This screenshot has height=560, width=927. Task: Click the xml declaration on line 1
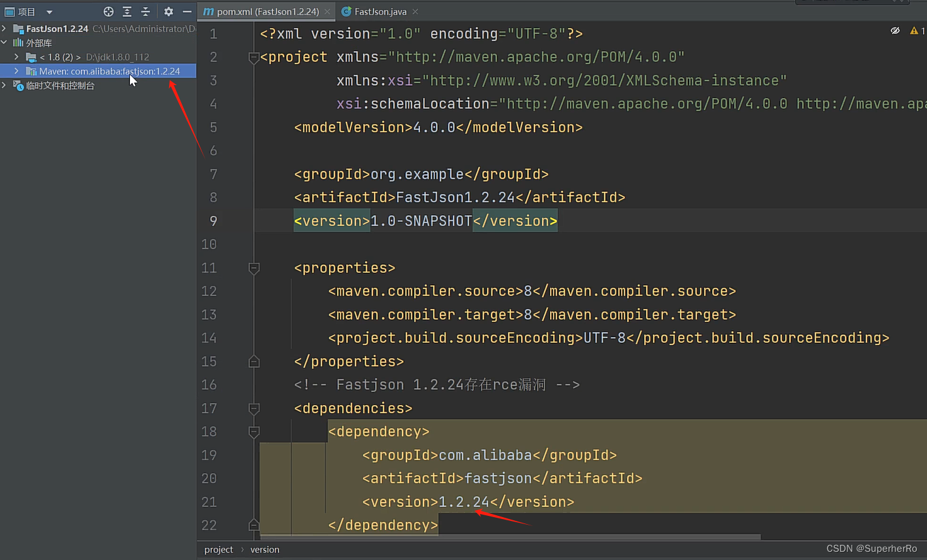point(422,34)
